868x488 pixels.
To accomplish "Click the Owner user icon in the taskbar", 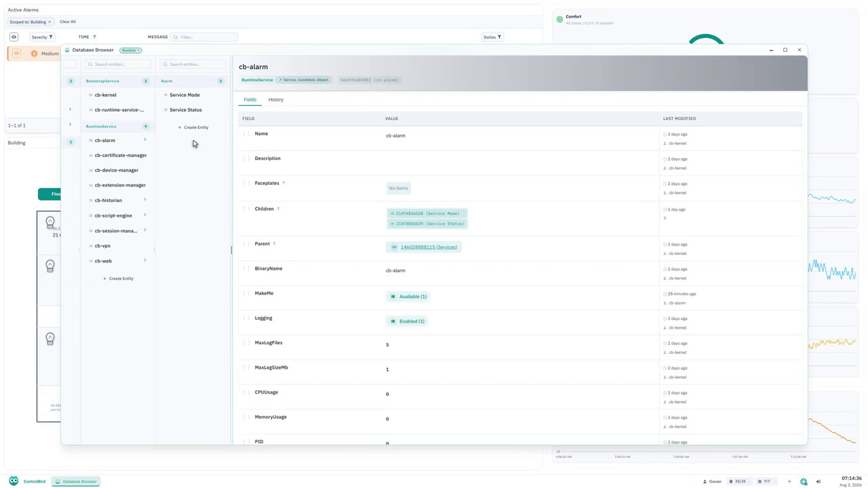I will point(705,481).
